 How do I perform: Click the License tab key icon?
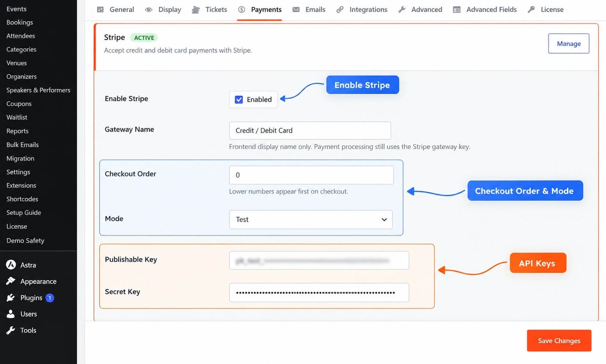pyautogui.click(x=531, y=9)
